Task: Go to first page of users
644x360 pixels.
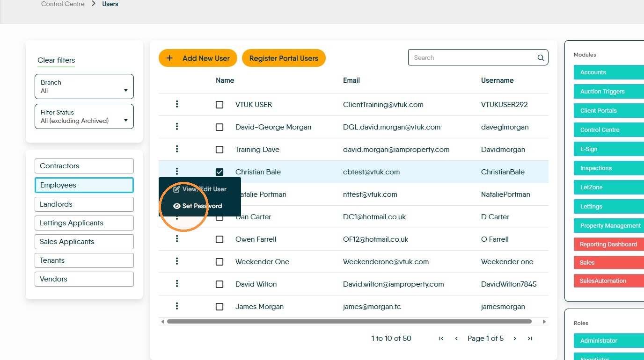Action: tap(441, 338)
